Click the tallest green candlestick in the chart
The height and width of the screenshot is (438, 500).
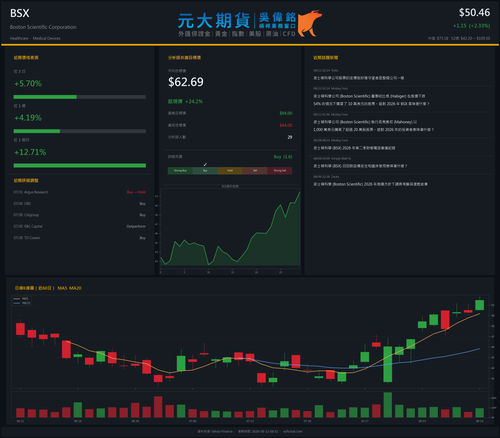tap(388, 364)
